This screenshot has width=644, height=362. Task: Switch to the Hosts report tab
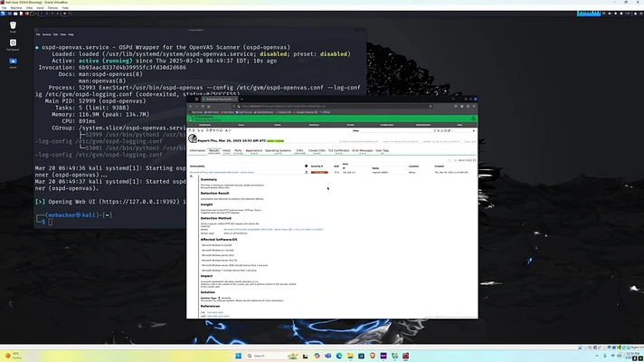coord(225,150)
